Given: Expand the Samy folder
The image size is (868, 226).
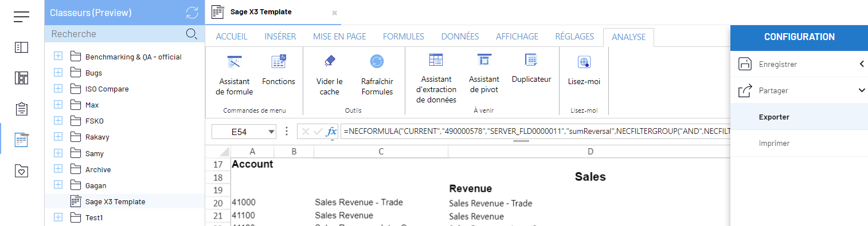Looking at the screenshot, I should click(x=58, y=153).
